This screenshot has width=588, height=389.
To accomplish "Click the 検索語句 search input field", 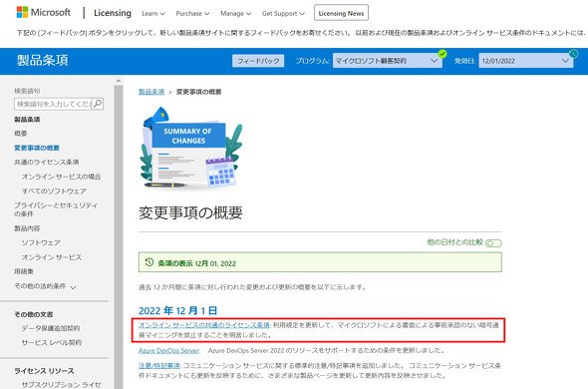I will [53, 104].
